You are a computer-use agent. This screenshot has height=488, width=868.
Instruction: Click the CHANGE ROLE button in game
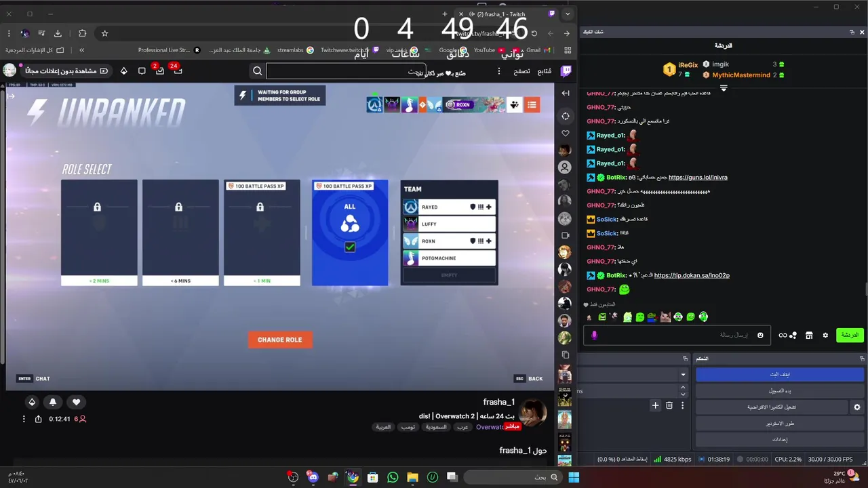[x=280, y=340]
